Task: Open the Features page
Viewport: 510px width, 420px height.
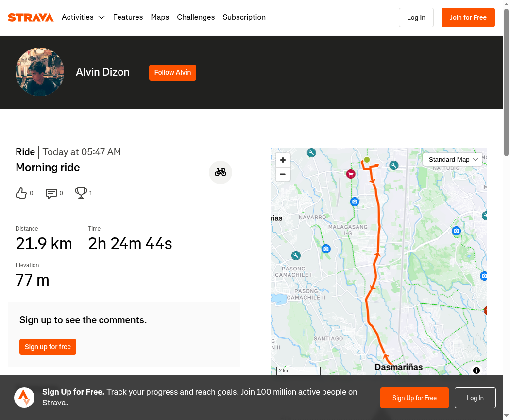Action: click(128, 17)
